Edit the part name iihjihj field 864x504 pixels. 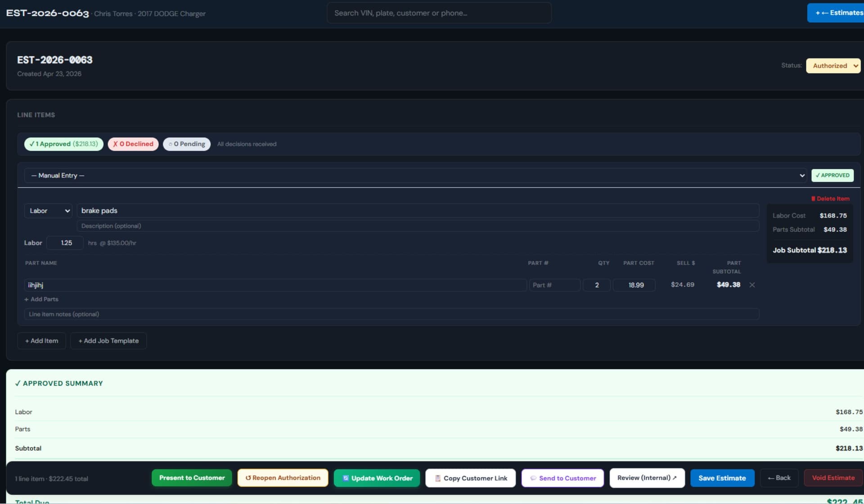point(275,285)
